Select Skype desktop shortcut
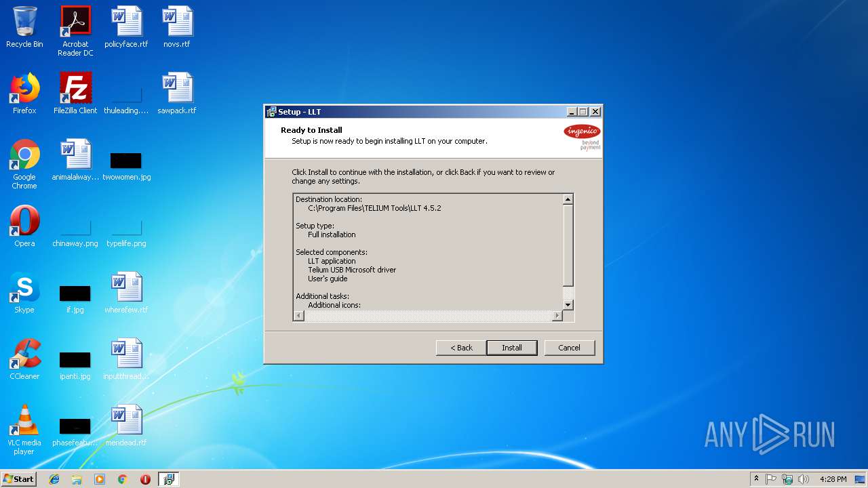This screenshot has width=868, height=488. click(24, 293)
